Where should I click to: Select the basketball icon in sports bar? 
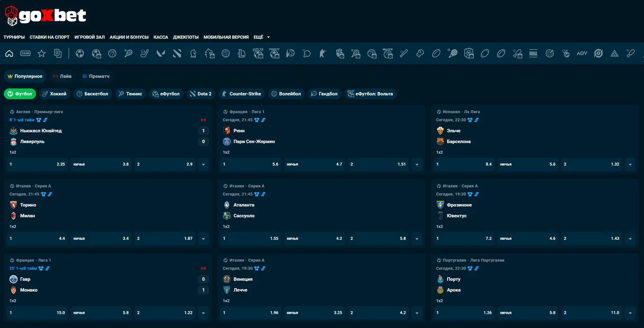point(112,53)
